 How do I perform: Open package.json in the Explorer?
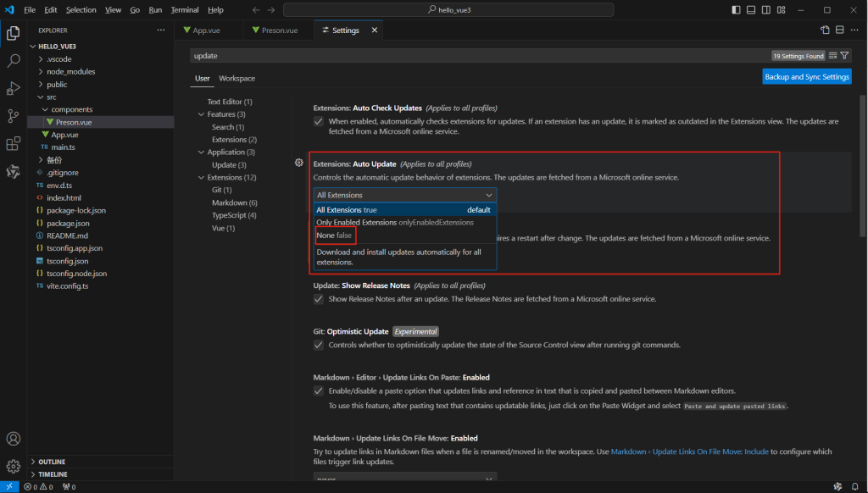(101, 224)
